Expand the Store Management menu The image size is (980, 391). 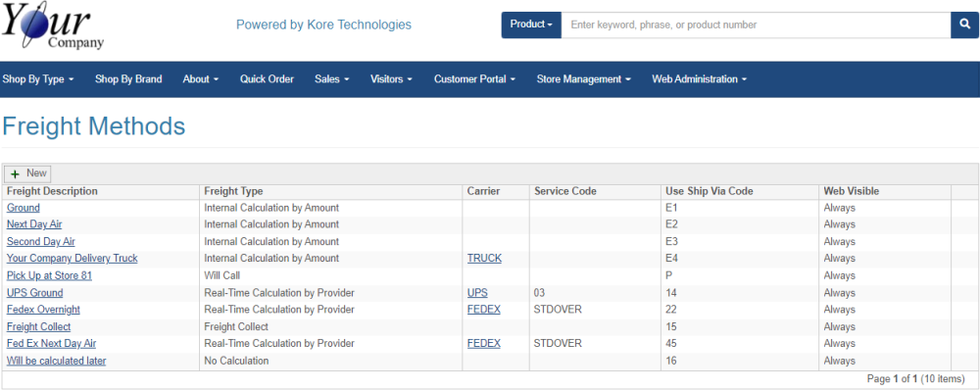(583, 79)
